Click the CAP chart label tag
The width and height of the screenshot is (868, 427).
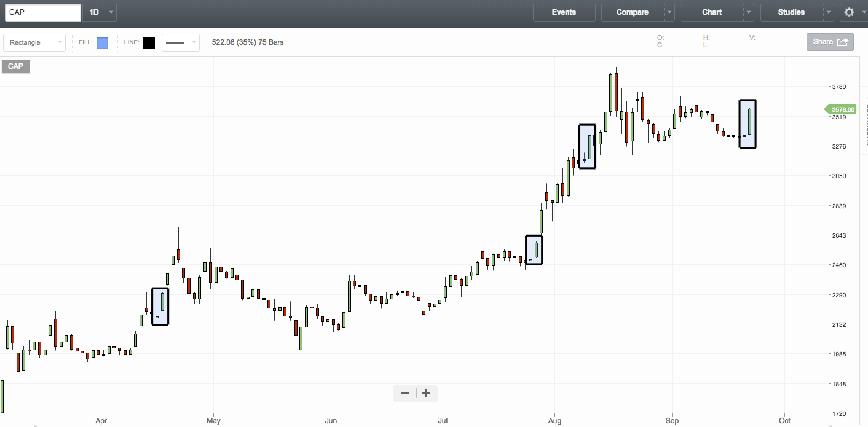click(x=15, y=66)
